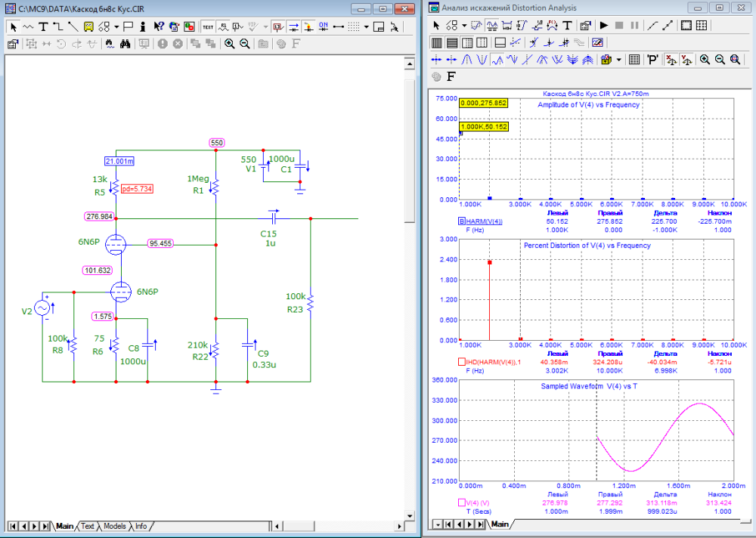Screen dimensions: 756x538
Task: Click the Run analysis play button
Action: pos(604,25)
